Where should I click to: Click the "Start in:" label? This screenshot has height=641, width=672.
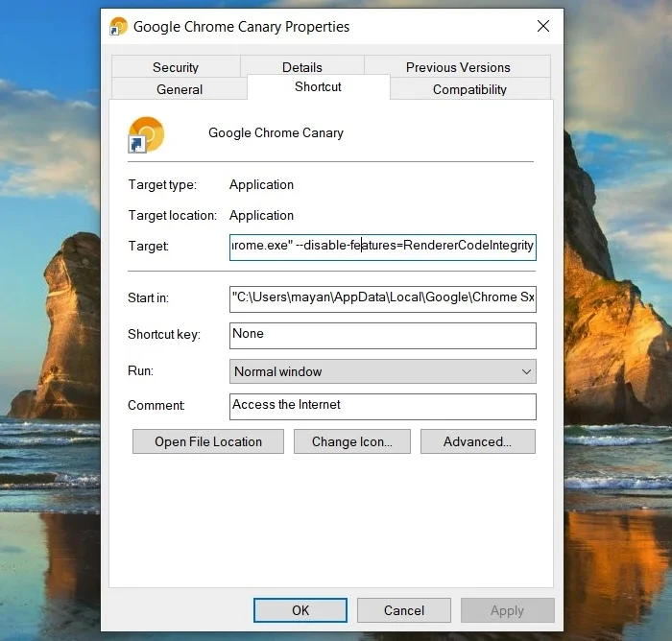[x=148, y=297]
